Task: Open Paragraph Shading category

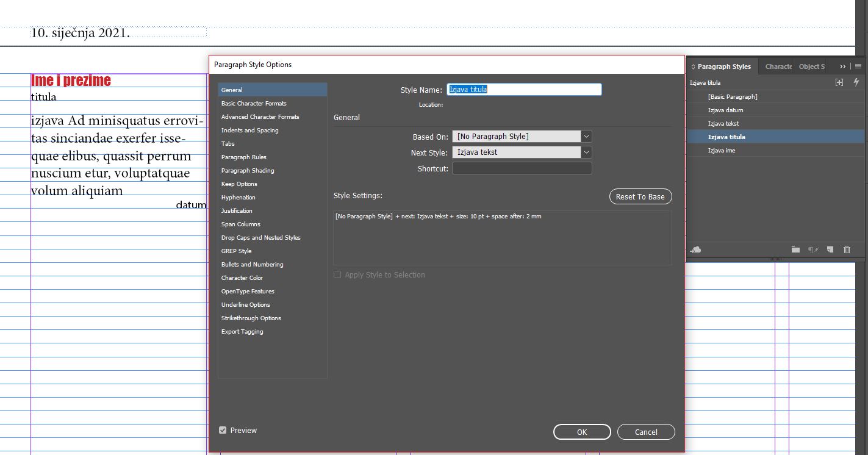Action: click(x=273, y=170)
